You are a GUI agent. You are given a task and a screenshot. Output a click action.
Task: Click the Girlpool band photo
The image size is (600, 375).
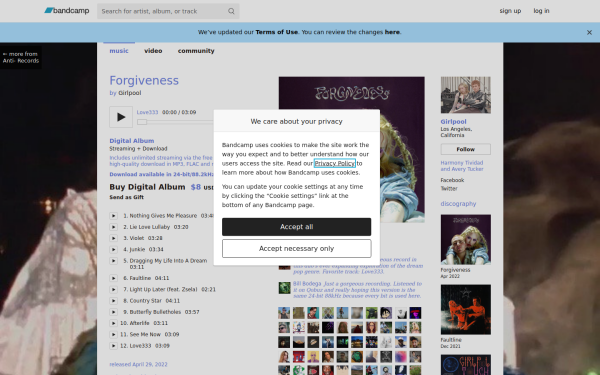click(x=465, y=95)
